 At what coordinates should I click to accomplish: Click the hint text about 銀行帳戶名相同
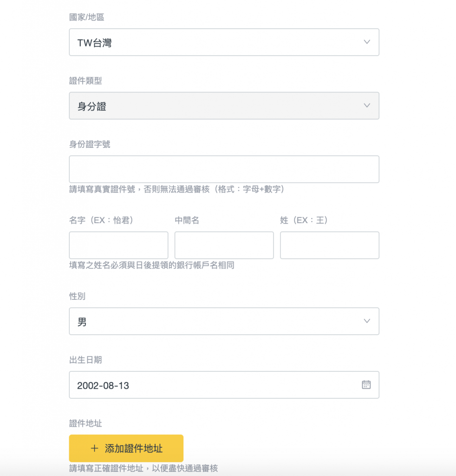point(152,265)
